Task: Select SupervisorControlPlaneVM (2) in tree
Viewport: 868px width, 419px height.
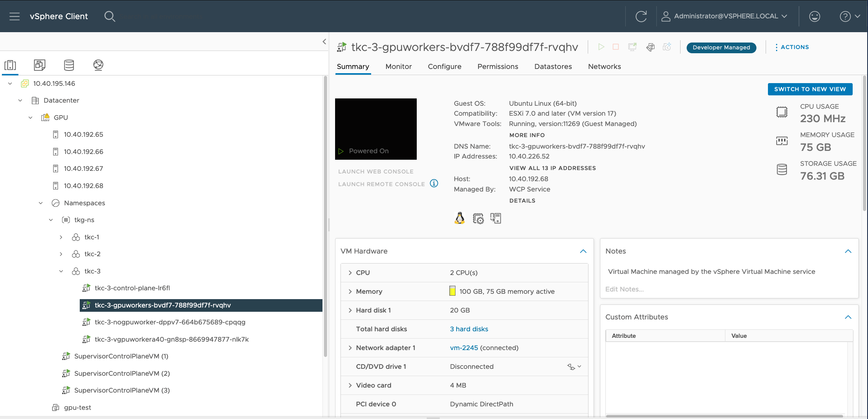Action: click(122, 373)
